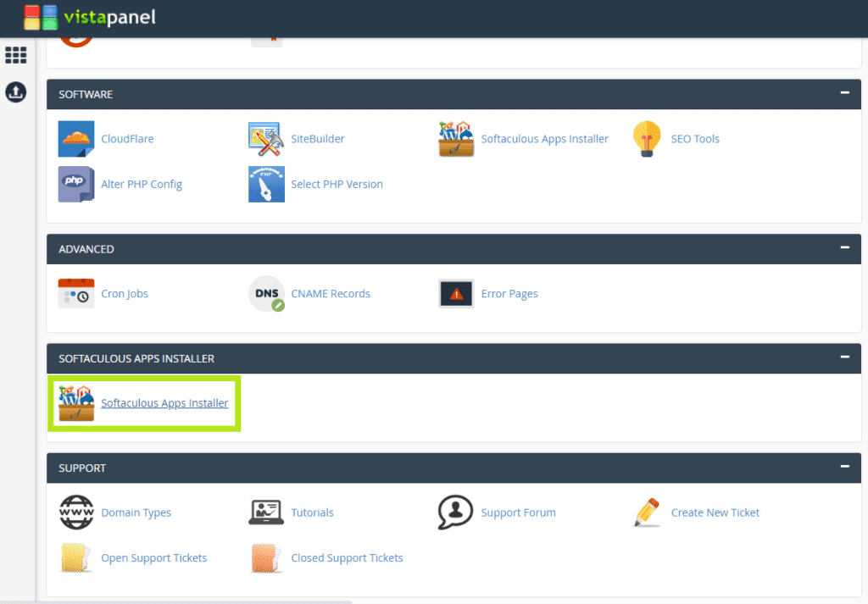
Task: Launch the SiteBuilder icon
Action: pos(266,139)
